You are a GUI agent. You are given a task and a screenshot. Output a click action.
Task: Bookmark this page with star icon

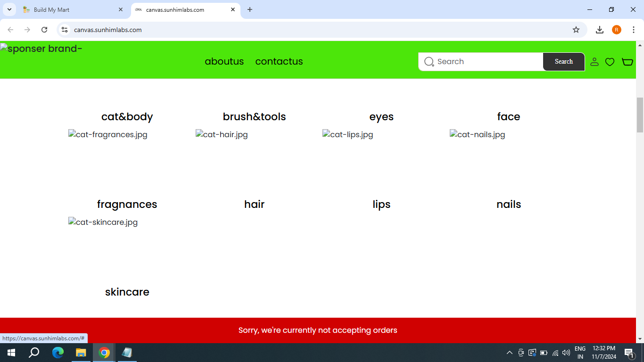point(576,30)
